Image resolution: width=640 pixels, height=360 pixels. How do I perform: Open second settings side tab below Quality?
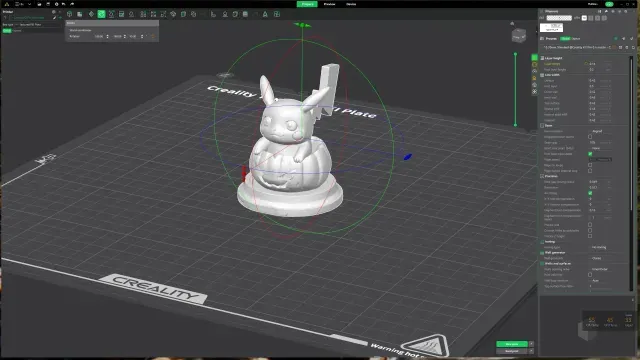tap(534, 64)
